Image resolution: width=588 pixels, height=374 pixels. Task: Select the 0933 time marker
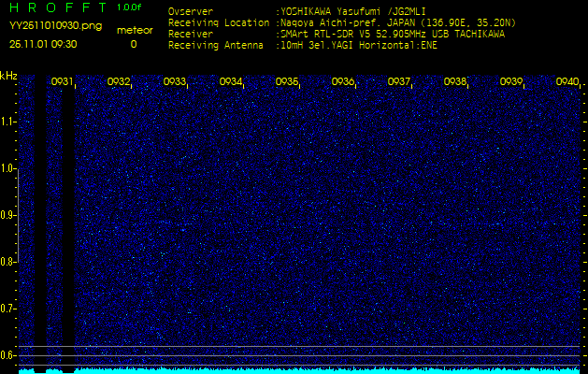click(x=175, y=82)
